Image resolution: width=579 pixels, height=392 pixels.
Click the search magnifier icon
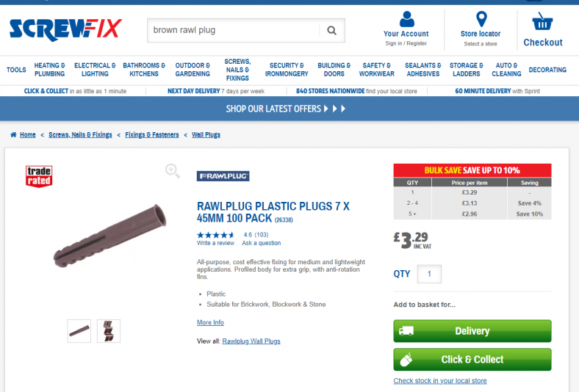331,30
